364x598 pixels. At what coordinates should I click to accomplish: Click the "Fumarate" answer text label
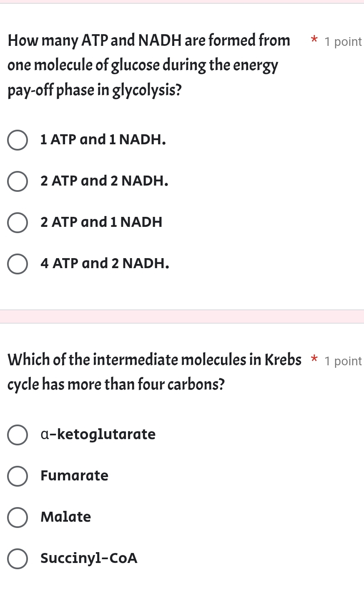tap(74, 476)
